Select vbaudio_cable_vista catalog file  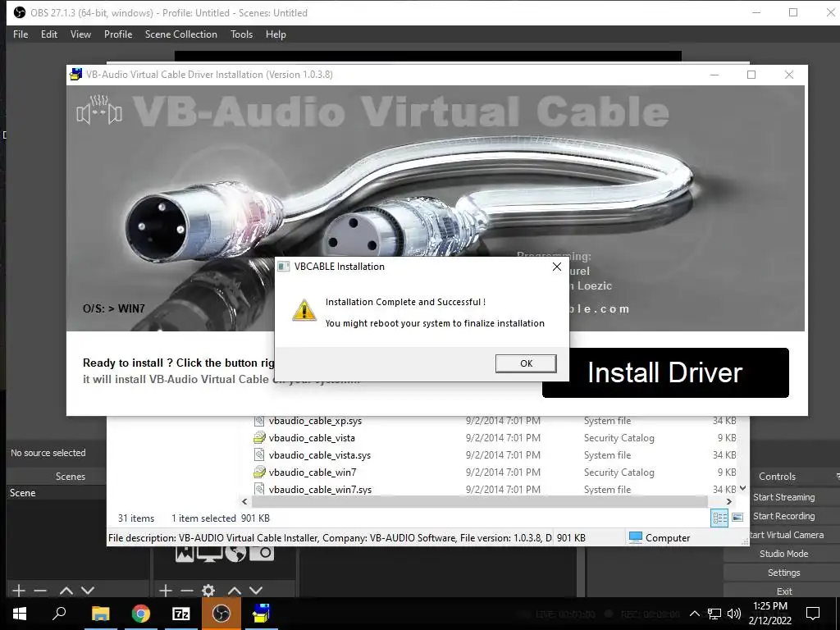coord(311,438)
